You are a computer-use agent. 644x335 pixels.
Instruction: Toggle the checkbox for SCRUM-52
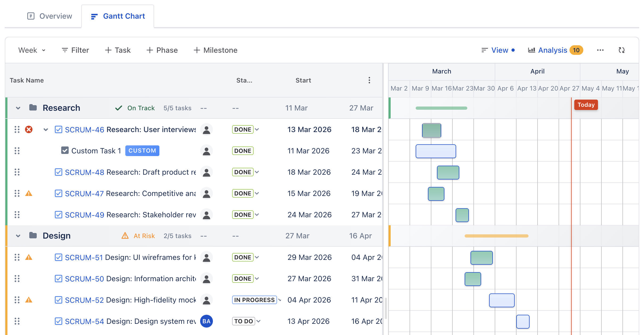click(x=59, y=300)
